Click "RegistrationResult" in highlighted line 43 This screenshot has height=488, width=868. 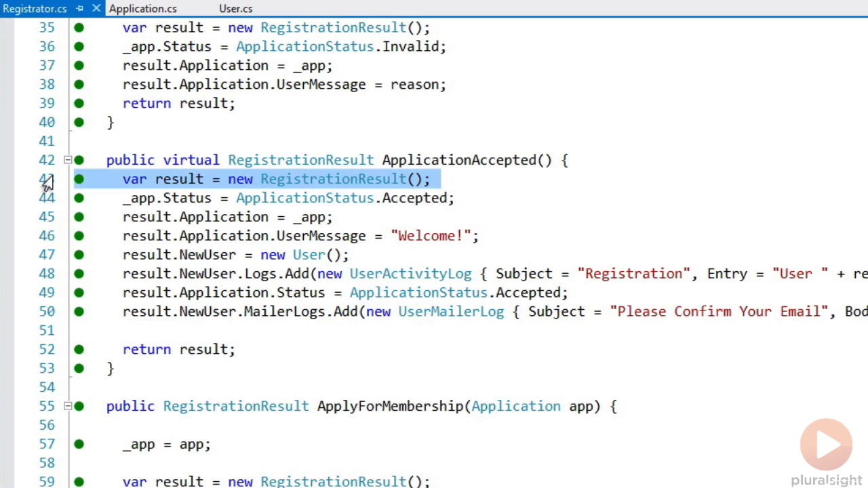(x=333, y=179)
